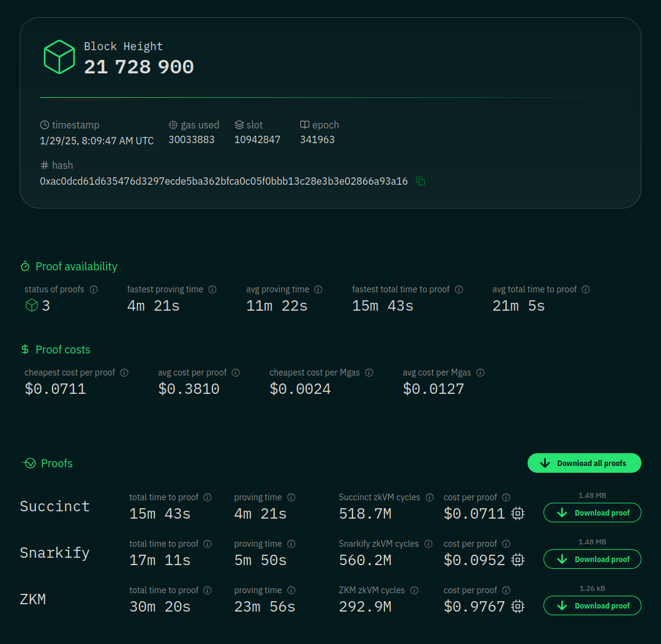661x644 pixels.
Task: Click info icon next to cheapest cost per proof
Action: [124, 372]
